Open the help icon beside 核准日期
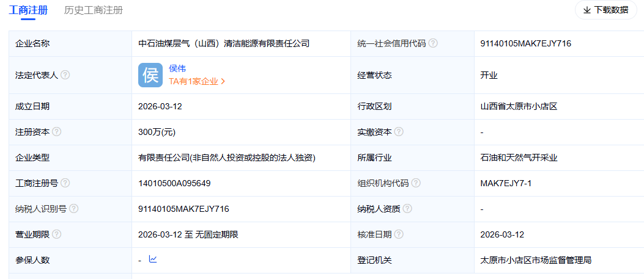 point(398,234)
